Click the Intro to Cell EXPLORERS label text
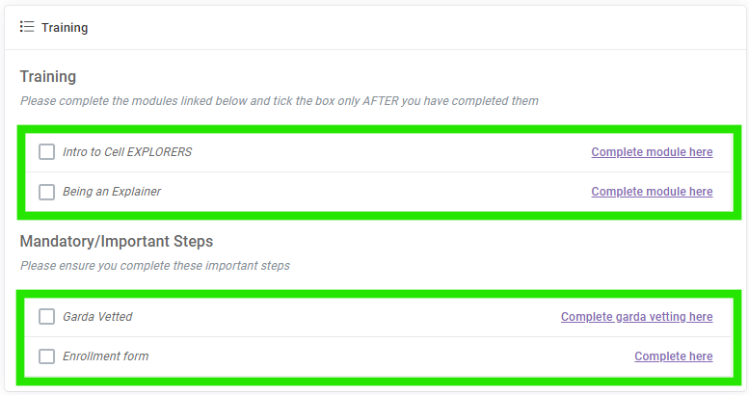749x395 pixels. 127,152
